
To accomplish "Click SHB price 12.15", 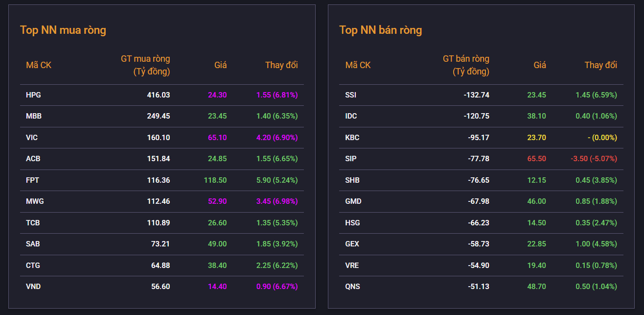I will click(x=536, y=180).
